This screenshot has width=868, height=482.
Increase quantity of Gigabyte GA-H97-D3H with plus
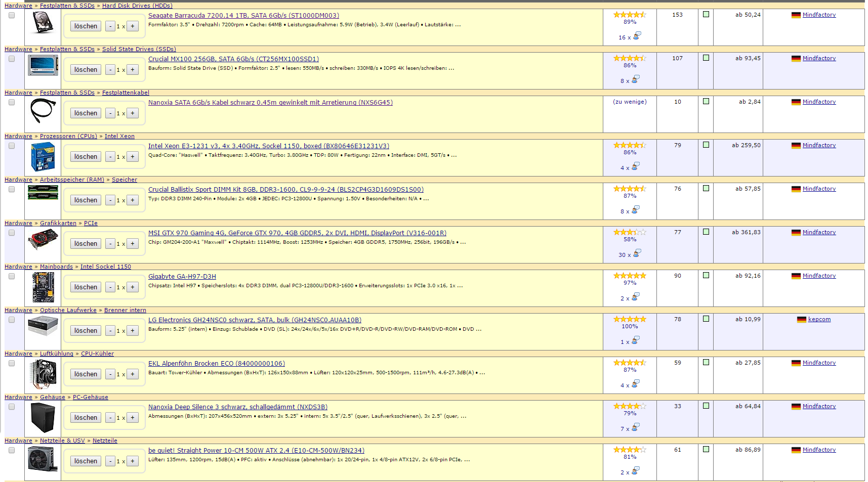(133, 287)
